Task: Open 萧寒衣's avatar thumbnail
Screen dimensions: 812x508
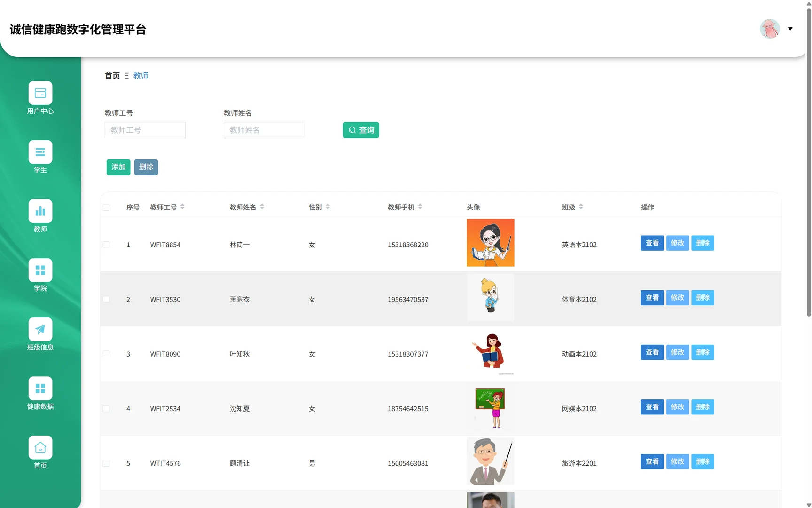Action: [491, 297]
